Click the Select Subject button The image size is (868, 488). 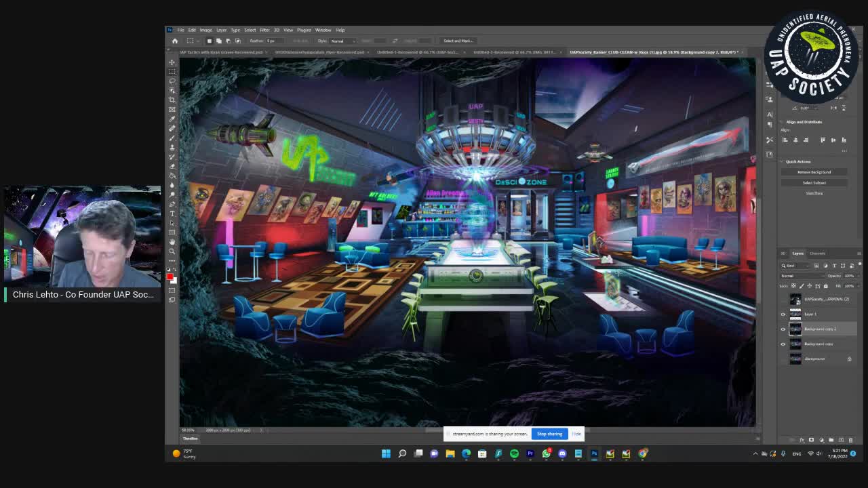814,183
